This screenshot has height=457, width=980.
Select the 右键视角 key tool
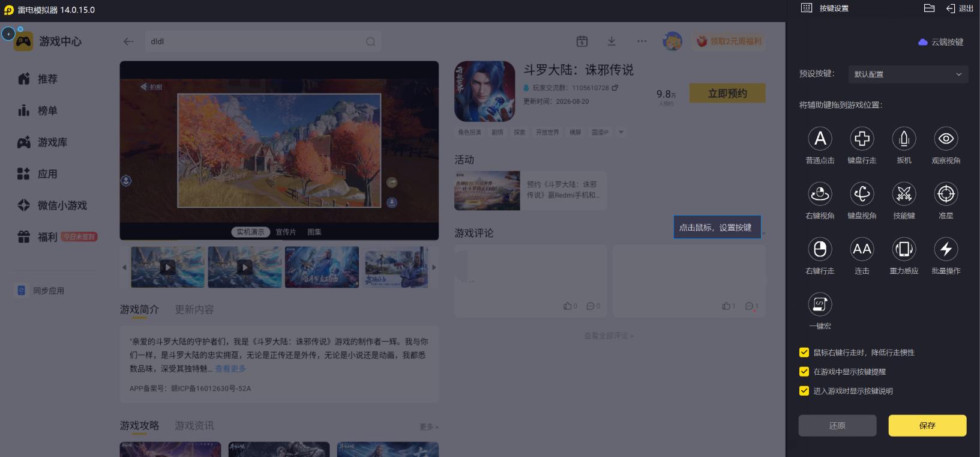tap(820, 194)
